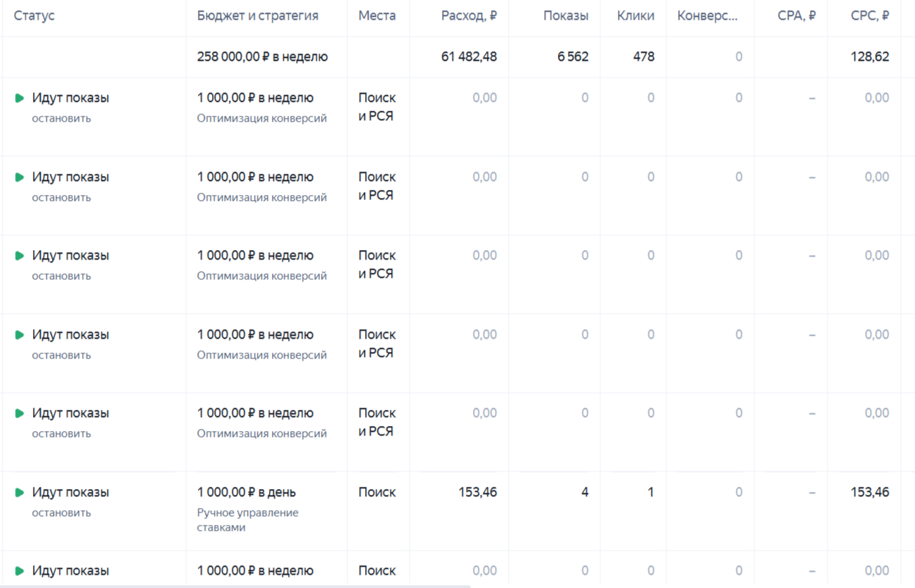915x588 pixels.
Task: Click the green status icon in the second campaign row
Action: coord(20,177)
